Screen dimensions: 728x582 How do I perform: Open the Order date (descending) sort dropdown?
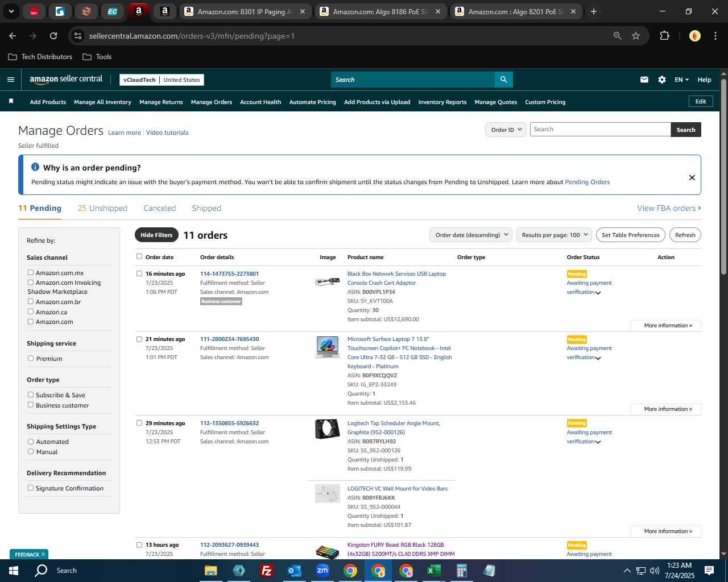[x=471, y=235]
